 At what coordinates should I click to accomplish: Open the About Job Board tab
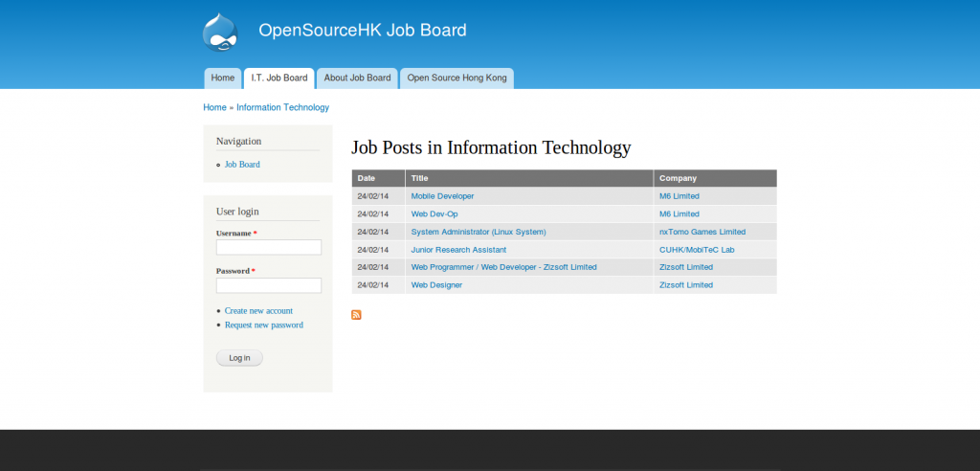tap(357, 78)
